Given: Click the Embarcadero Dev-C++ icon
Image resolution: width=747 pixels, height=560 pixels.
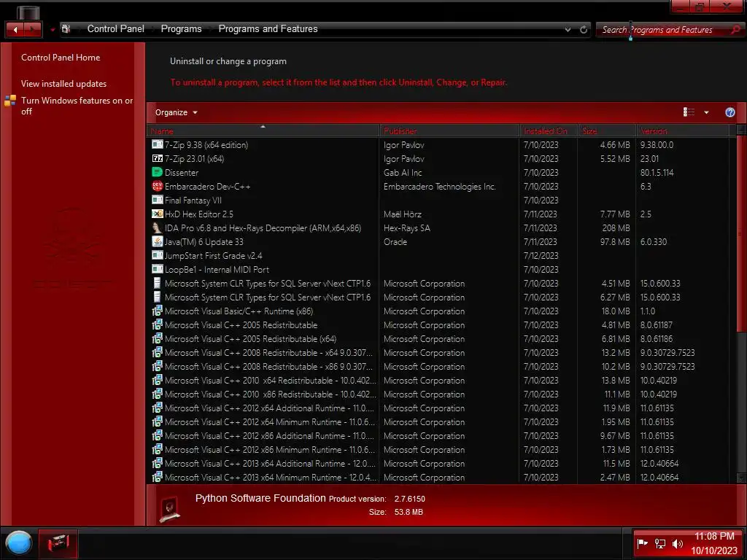Looking at the screenshot, I should tap(158, 186).
